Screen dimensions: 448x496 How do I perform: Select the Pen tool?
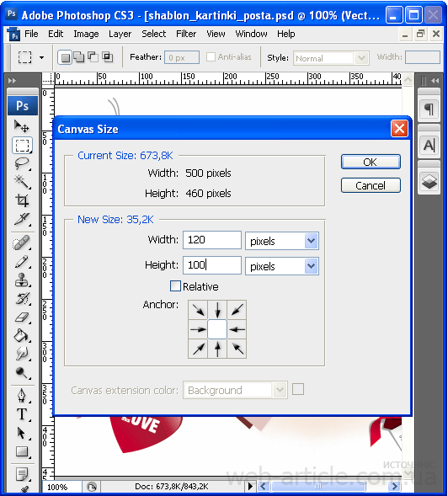click(x=22, y=396)
